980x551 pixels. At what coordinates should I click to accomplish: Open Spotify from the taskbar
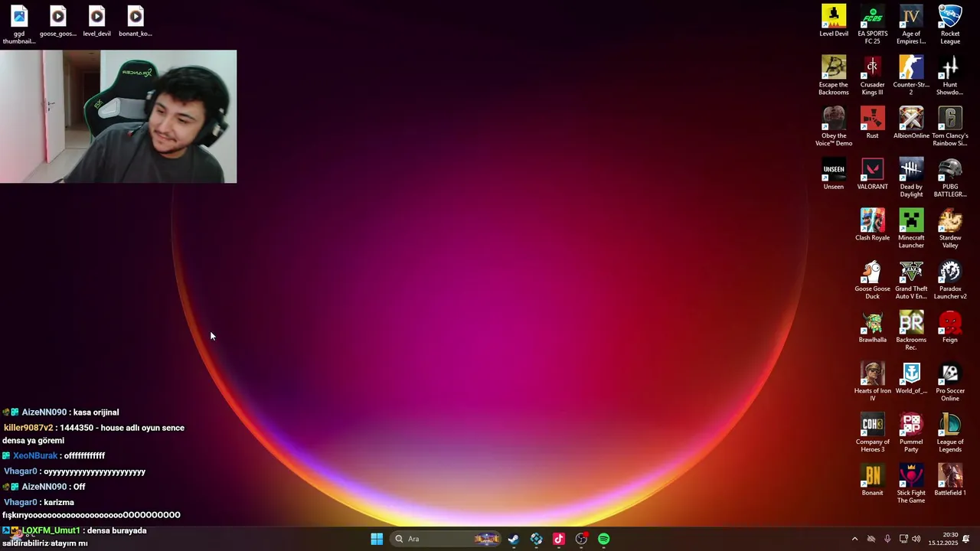[604, 539]
